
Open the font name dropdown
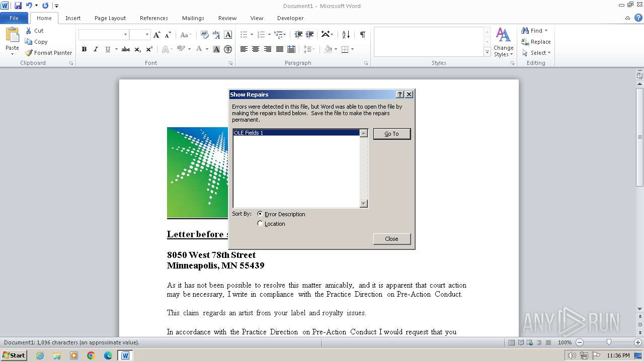125,35
